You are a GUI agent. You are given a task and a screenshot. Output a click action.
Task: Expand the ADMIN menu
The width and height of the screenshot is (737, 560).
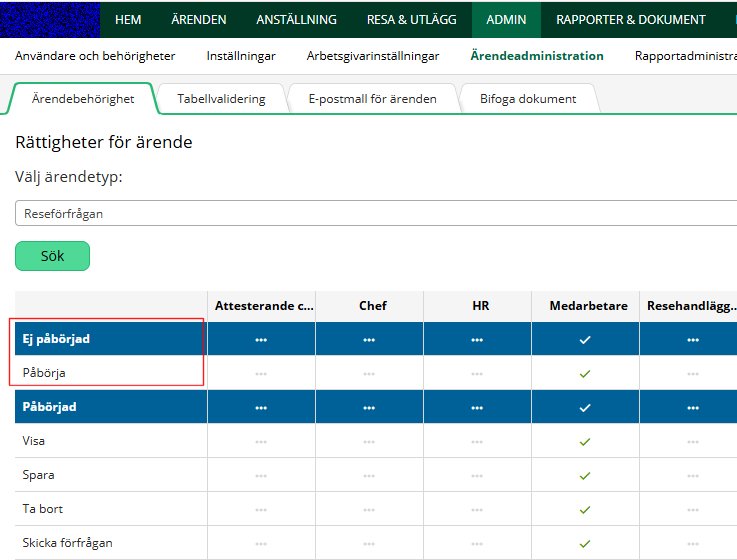point(507,19)
